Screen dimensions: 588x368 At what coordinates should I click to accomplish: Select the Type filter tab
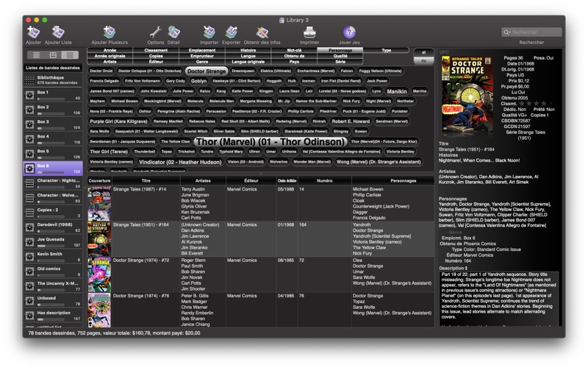pos(387,50)
